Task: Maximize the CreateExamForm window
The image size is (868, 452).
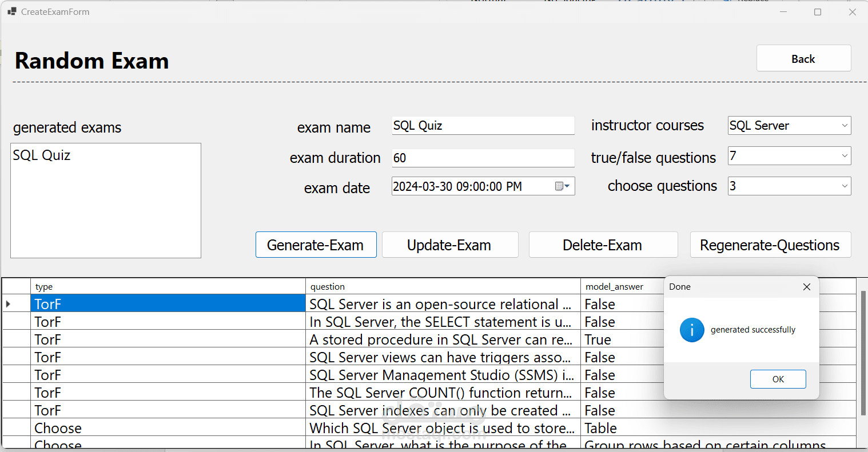Action: pos(818,12)
